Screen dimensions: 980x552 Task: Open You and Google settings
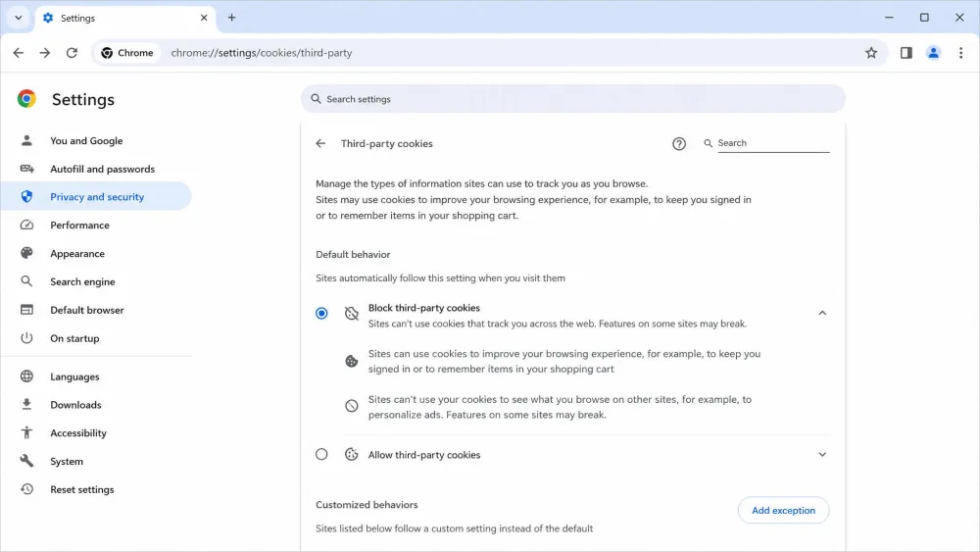pos(96,140)
